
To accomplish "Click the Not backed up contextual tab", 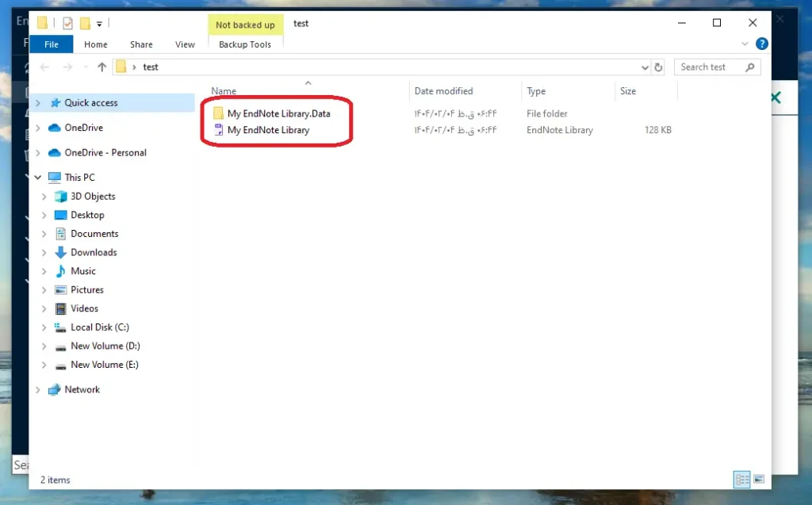I will click(246, 25).
